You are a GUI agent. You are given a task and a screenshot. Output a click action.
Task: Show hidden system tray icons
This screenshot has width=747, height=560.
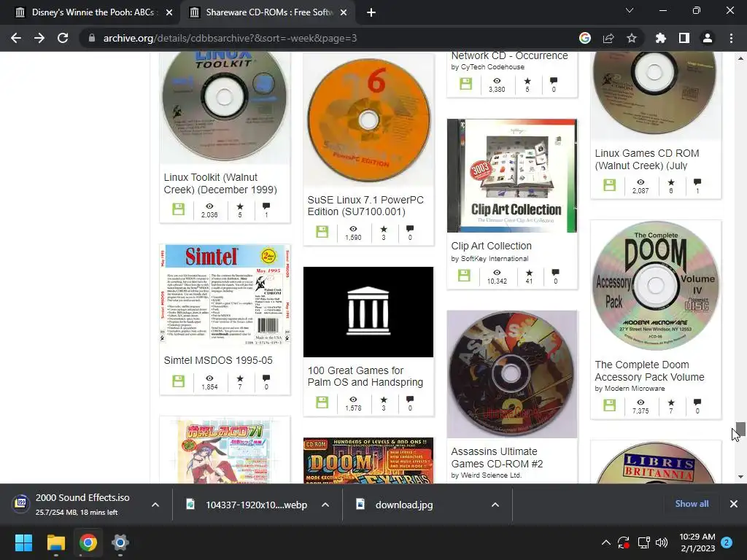point(606,542)
